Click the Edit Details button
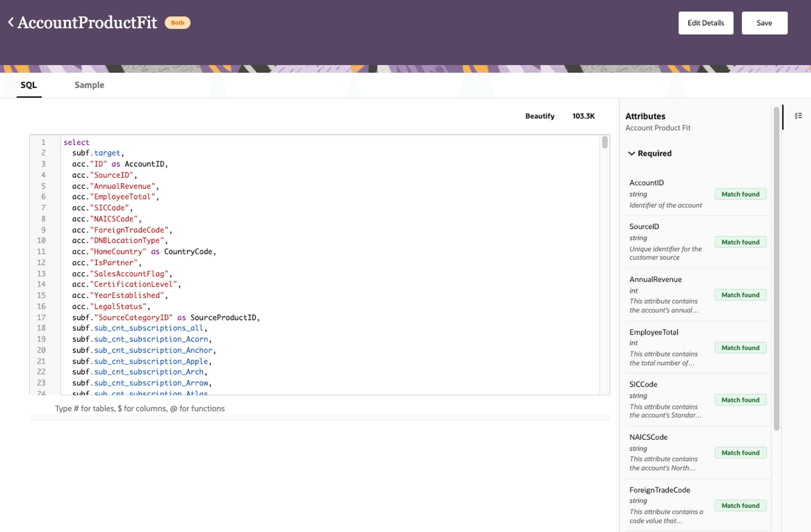 706,23
